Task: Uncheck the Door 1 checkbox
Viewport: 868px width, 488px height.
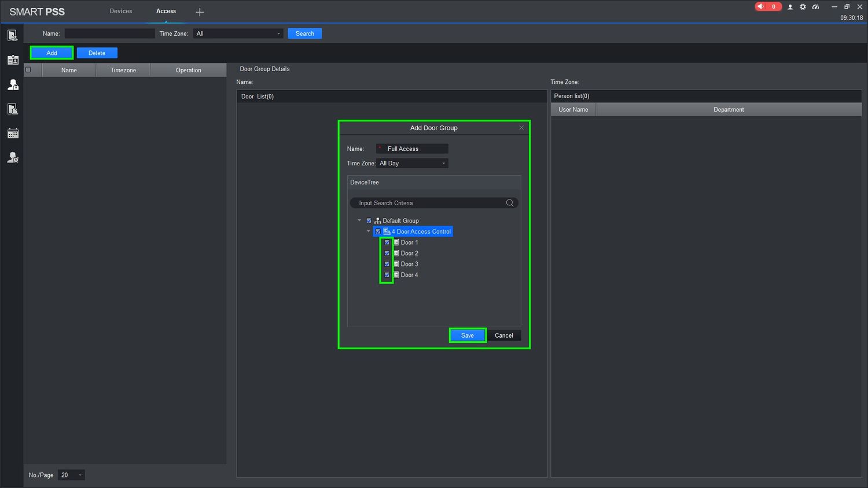Action: (x=387, y=242)
